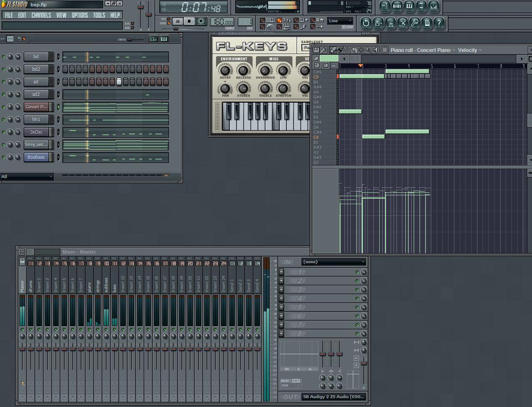Open the project info document icon

427,23
